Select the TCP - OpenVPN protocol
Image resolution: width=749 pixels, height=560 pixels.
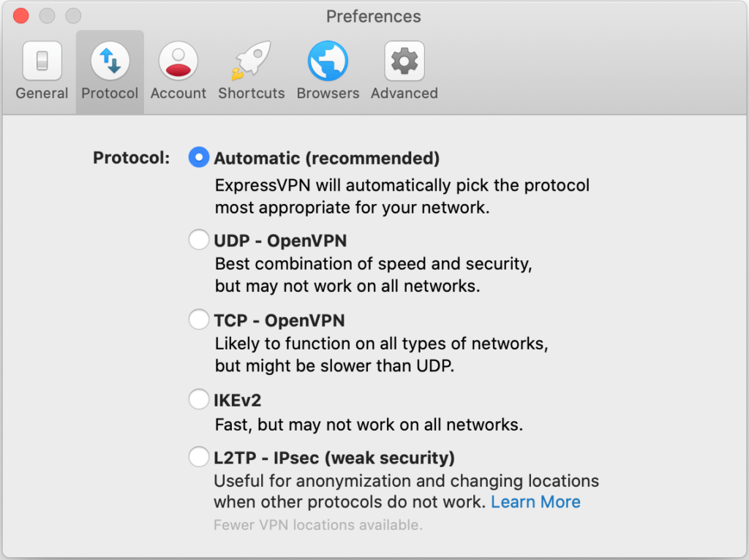198,319
